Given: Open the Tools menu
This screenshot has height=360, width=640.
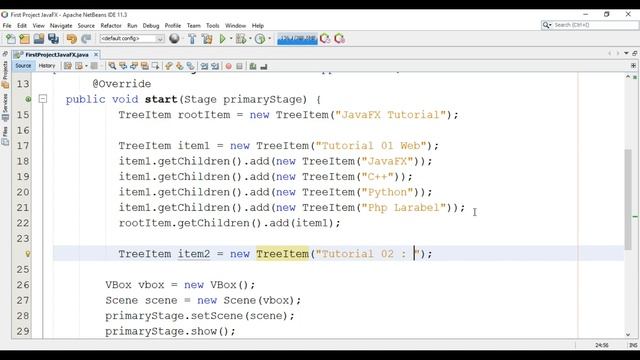Looking at the screenshot, I should click(x=212, y=25).
